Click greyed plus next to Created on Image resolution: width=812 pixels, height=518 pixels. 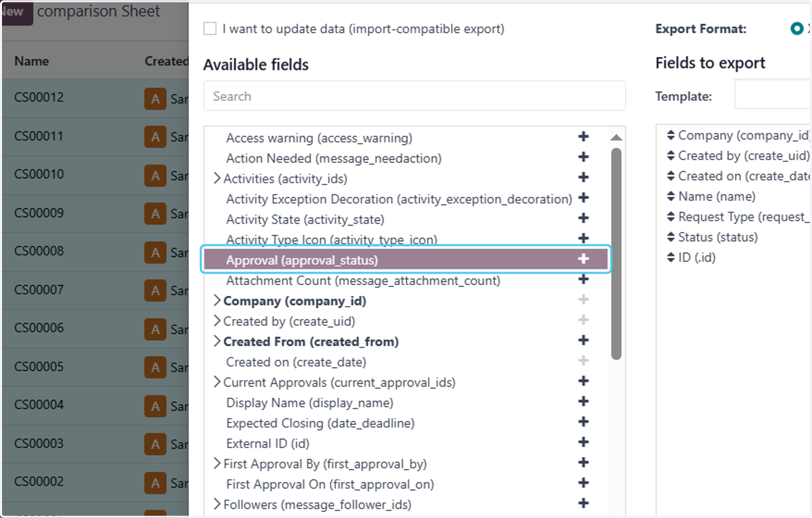[x=583, y=360]
